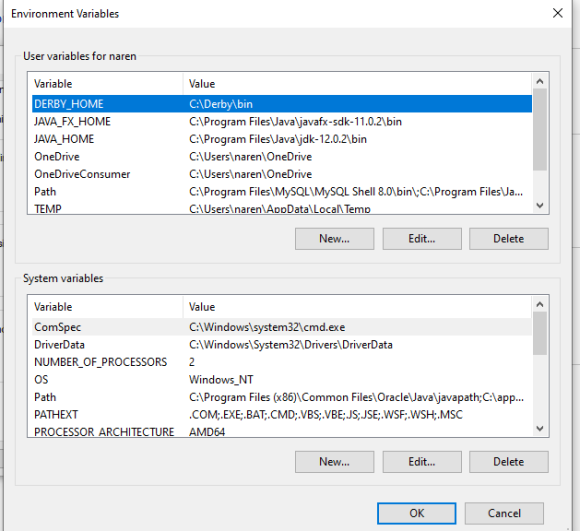Screen dimensions: 580x531
Task: Close the Environment Variables dialog
Action: (x=557, y=13)
